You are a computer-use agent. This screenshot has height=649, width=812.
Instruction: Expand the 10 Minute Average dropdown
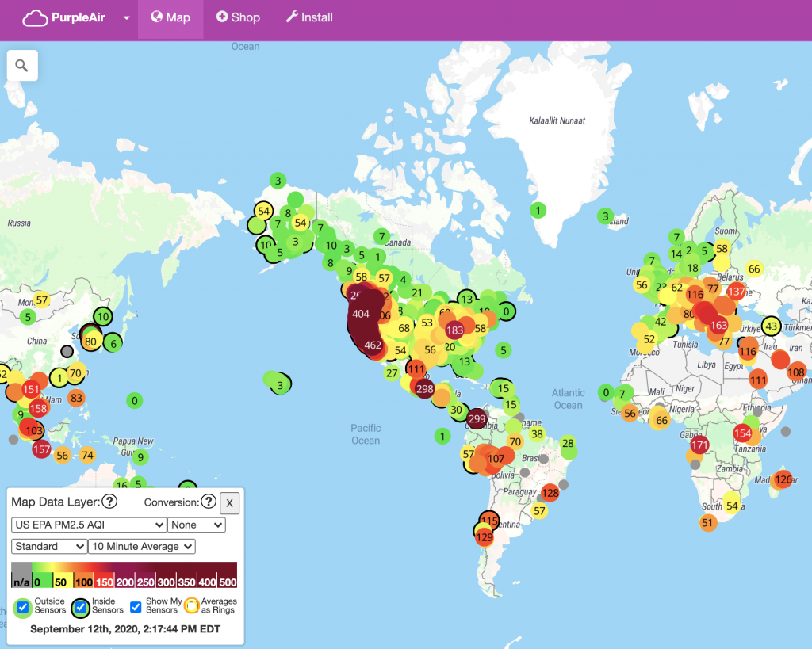(142, 546)
